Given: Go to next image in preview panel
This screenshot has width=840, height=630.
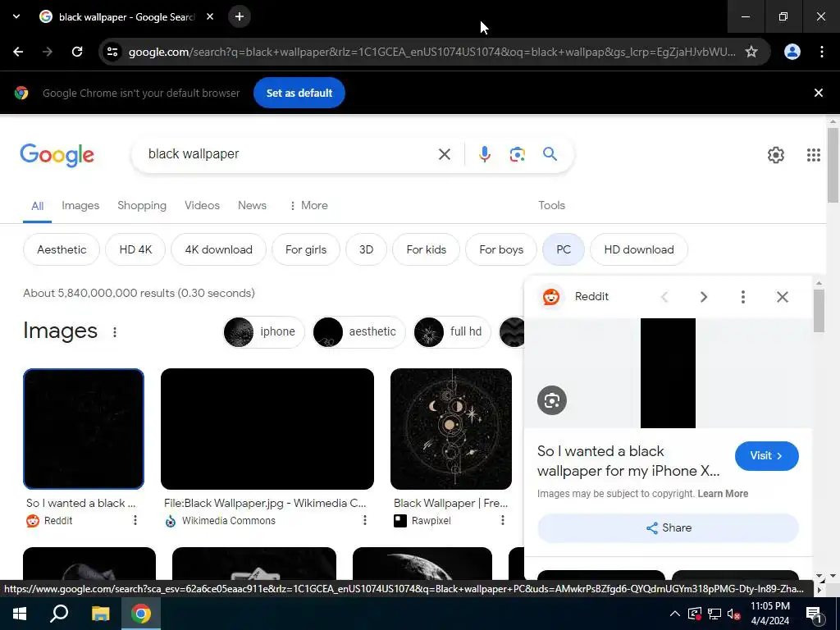Looking at the screenshot, I should [703, 297].
